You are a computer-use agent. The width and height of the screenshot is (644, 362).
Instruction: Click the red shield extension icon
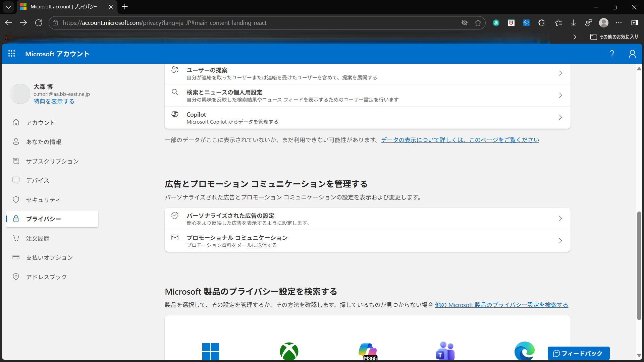(x=511, y=23)
